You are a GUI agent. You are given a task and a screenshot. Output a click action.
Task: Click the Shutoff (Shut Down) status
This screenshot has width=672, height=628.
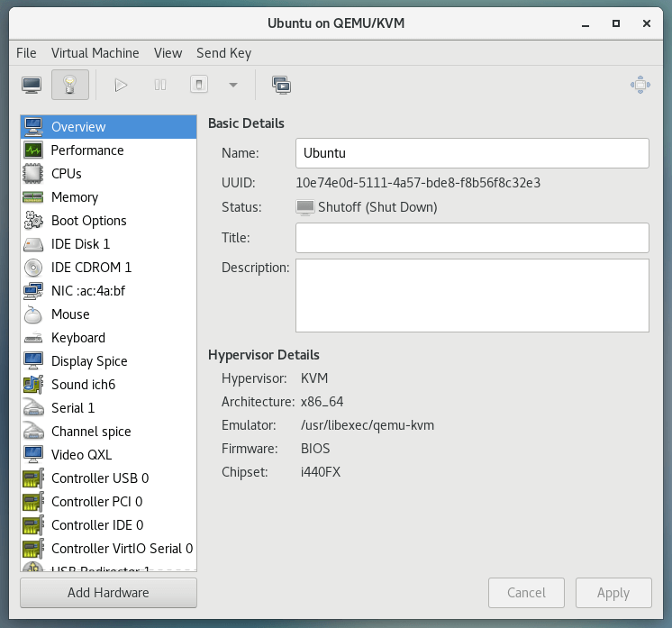pyautogui.click(x=377, y=207)
